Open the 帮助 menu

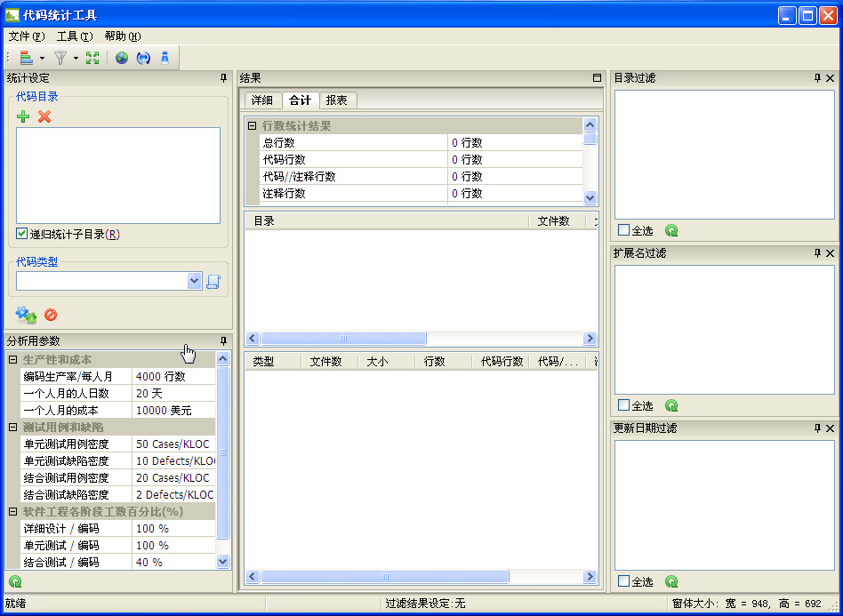(123, 36)
